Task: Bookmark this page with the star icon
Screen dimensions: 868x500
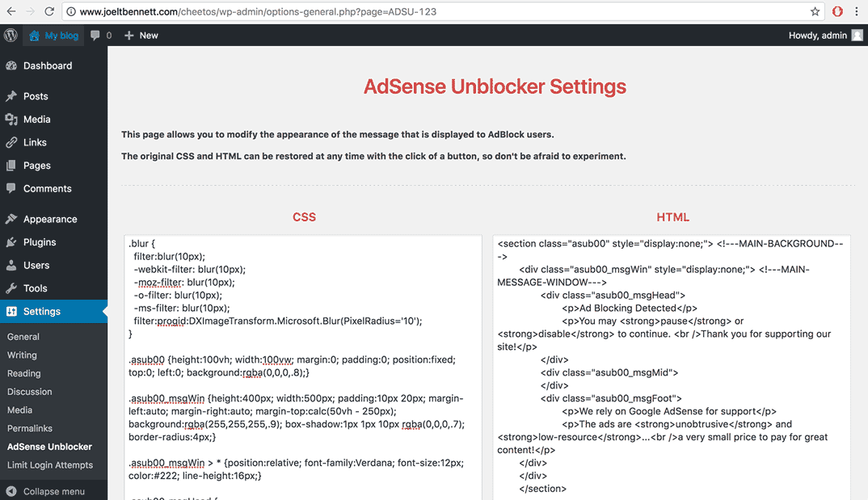Action: [x=815, y=11]
